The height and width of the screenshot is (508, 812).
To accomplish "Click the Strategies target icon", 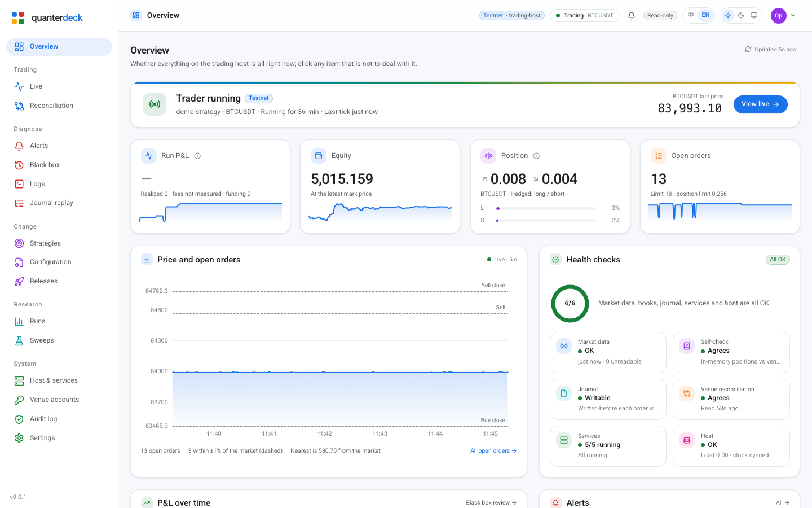I will click(x=19, y=243).
